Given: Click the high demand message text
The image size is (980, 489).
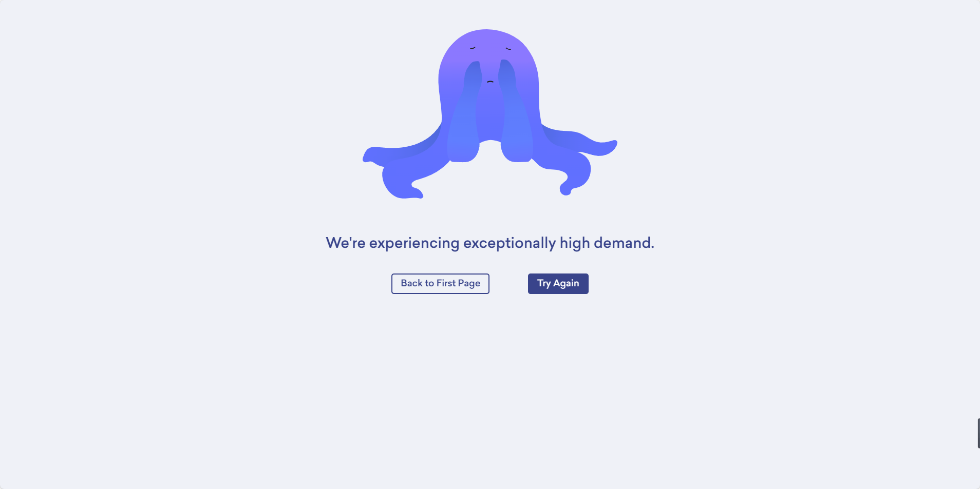Looking at the screenshot, I should pyautogui.click(x=490, y=243).
